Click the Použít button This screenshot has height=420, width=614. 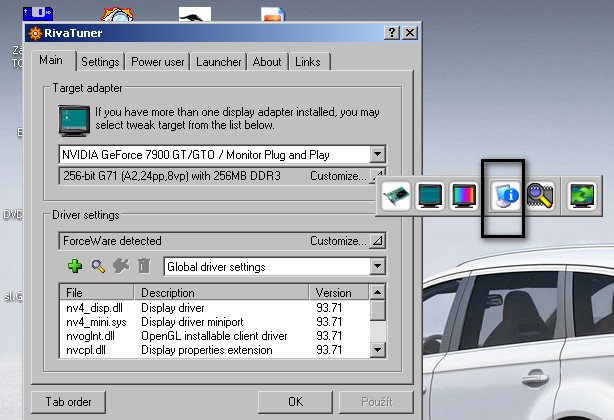click(x=377, y=402)
